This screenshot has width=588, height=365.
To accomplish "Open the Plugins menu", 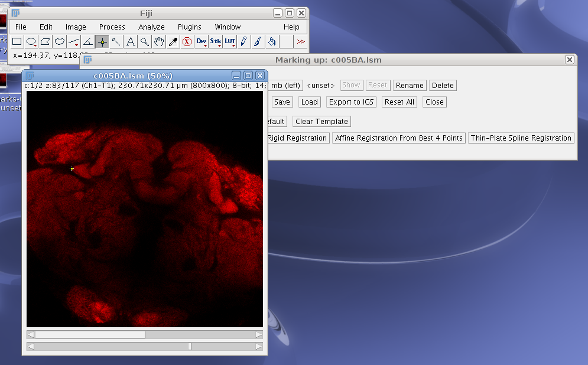I will (x=189, y=27).
